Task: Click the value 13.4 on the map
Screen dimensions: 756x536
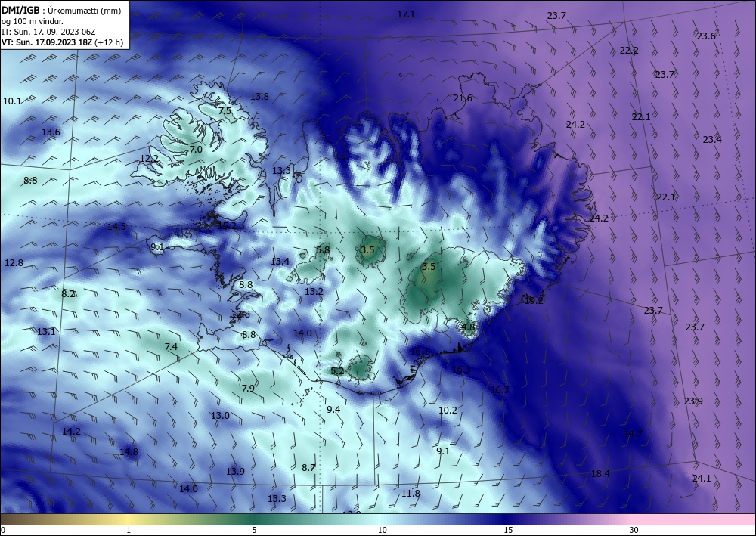Action: click(280, 262)
